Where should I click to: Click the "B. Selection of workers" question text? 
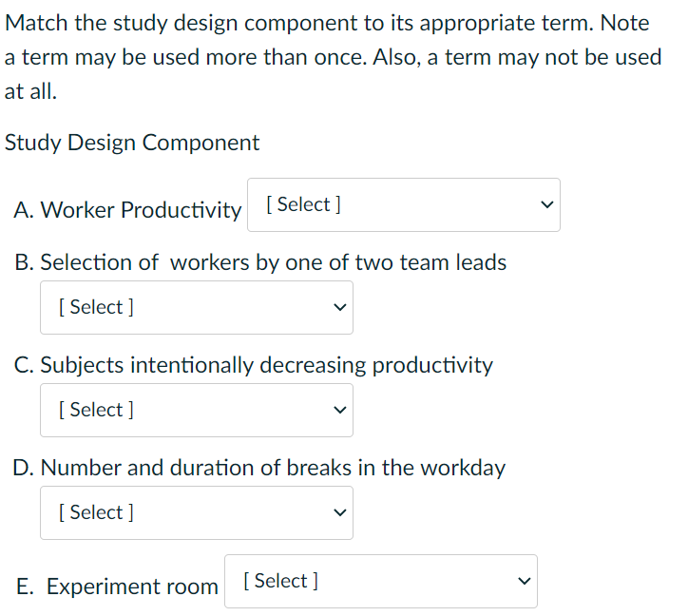260,262
